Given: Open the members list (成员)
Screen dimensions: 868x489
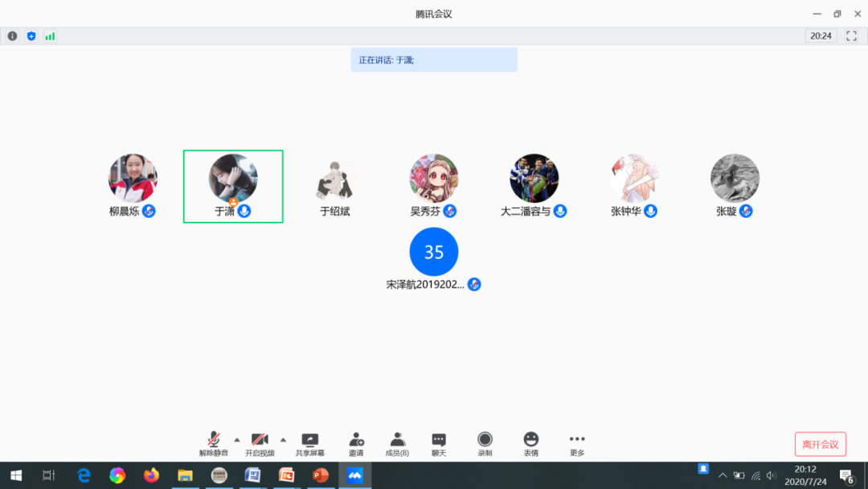Looking at the screenshot, I should click(397, 442).
